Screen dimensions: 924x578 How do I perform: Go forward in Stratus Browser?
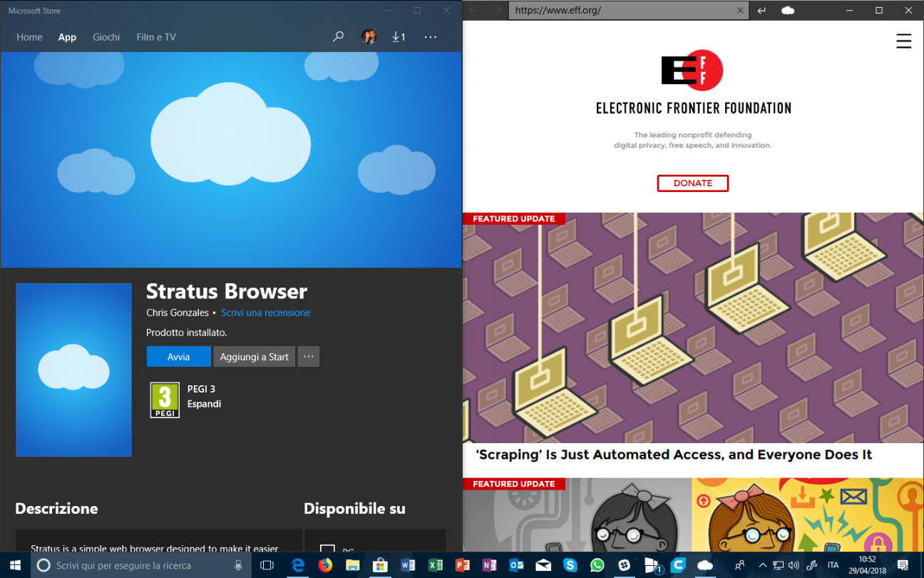pyautogui.click(x=496, y=11)
